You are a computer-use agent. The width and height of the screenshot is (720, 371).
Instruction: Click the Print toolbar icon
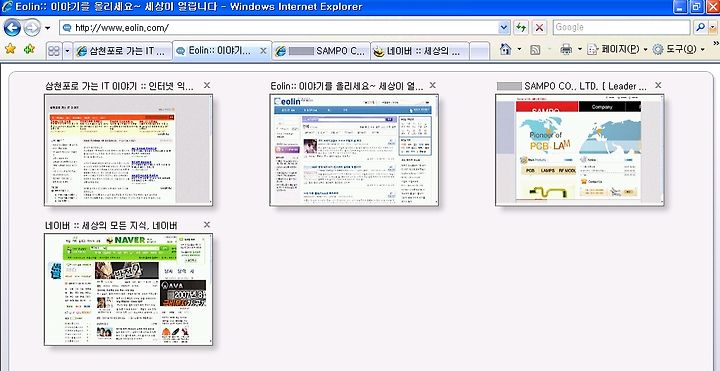pyautogui.click(x=566, y=49)
